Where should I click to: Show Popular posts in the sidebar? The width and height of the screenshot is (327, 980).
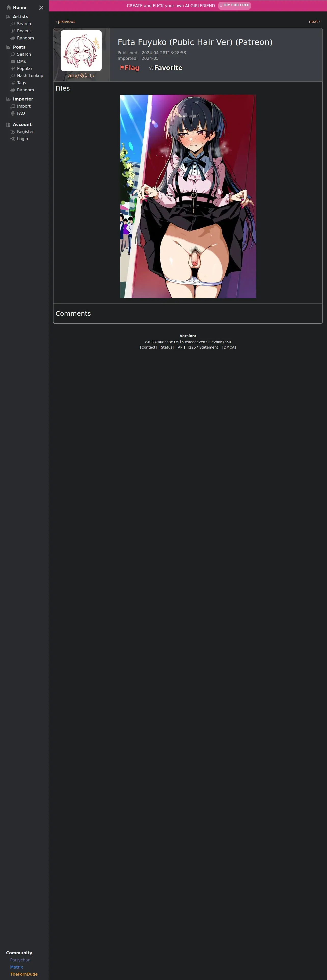click(24, 69)
